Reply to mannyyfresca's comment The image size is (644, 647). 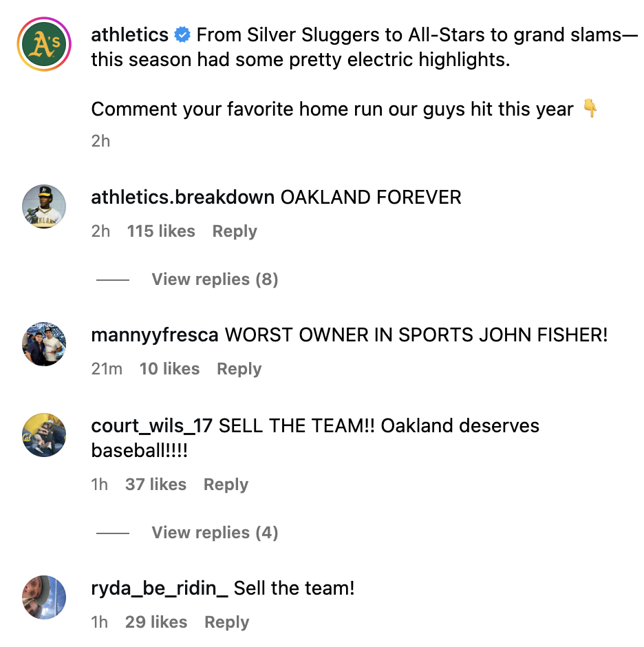[239, 369]
